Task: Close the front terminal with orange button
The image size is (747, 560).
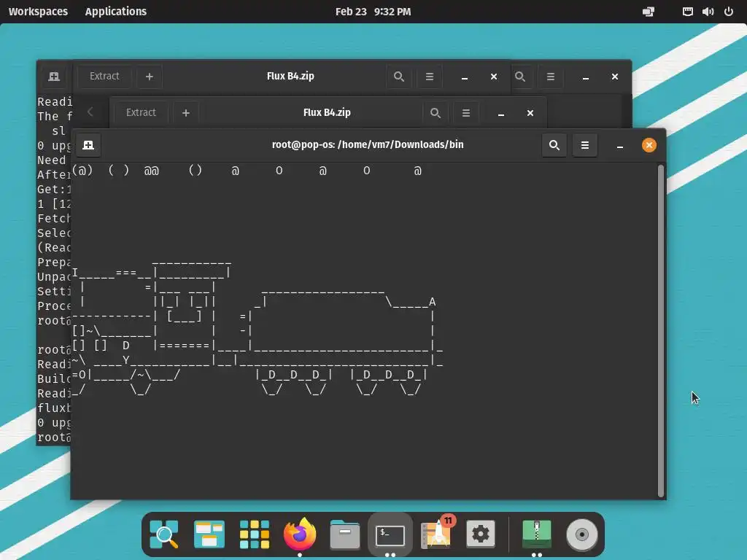Action: [x=649, y=145]
